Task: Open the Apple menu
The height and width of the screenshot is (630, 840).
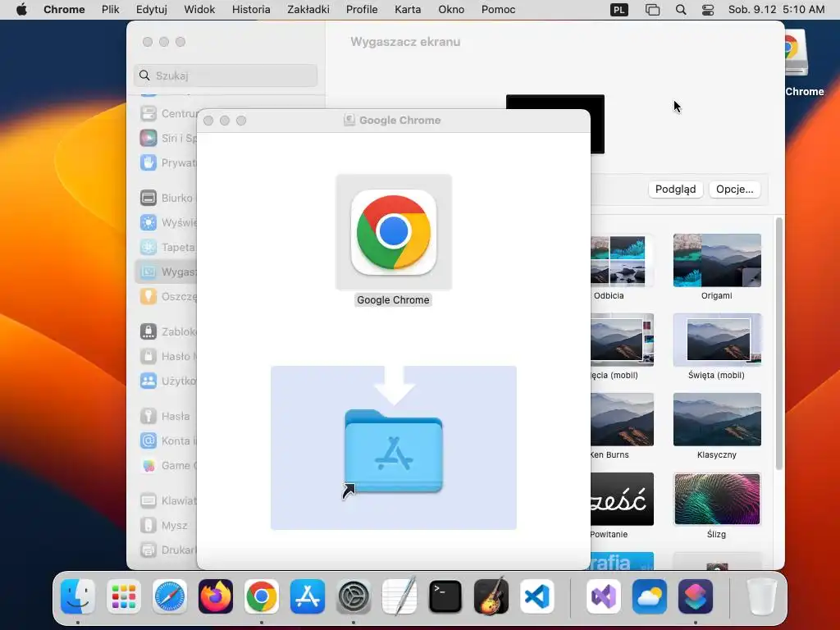Action: pos(21,10)
